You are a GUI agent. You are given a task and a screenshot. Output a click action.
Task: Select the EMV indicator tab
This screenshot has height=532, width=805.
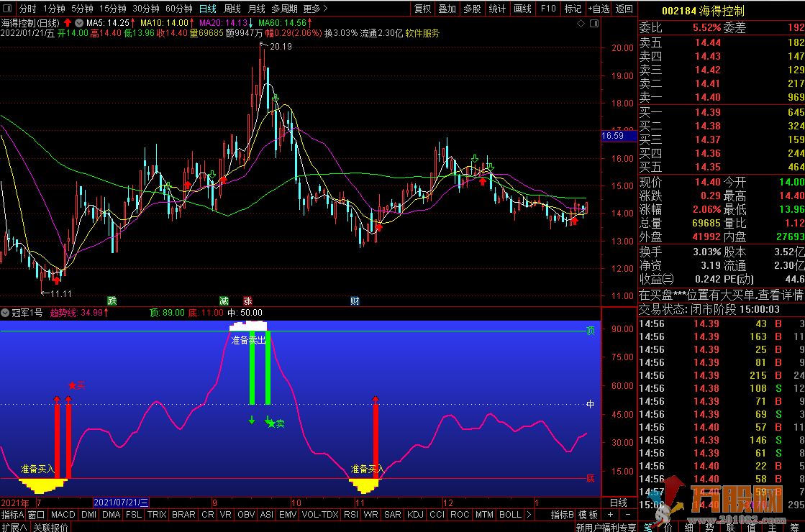click(288, 515)
